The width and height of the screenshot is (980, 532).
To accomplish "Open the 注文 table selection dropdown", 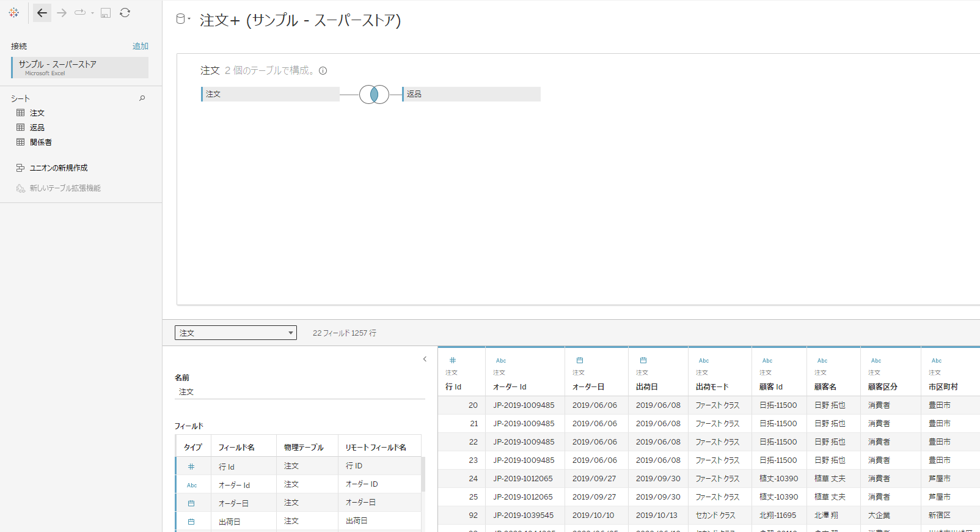I will pyautogui.click(x=236, y=333).
